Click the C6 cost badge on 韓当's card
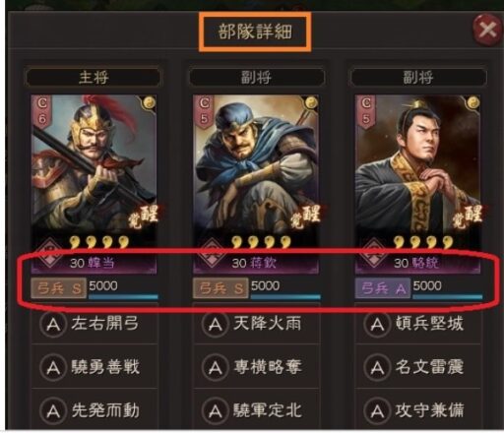 [42, 110]
